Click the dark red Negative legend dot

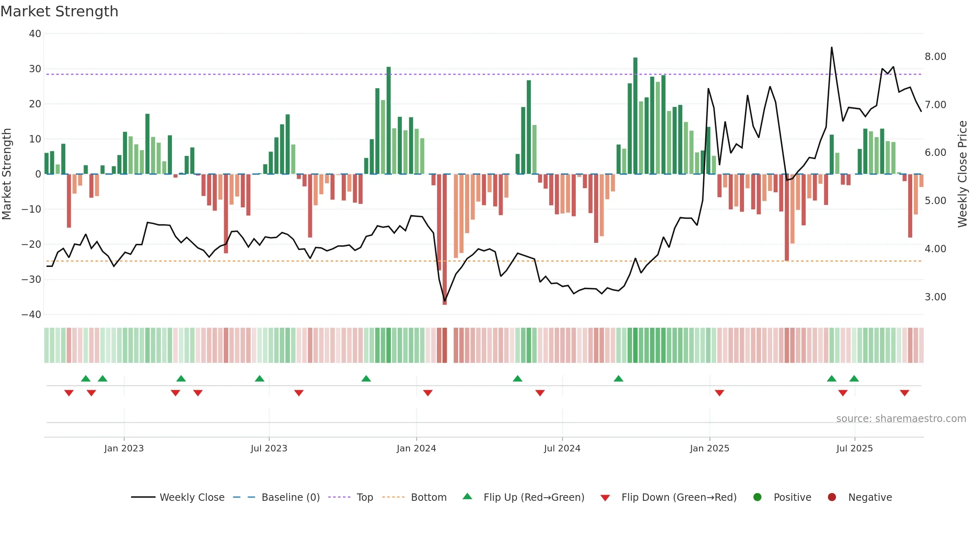click(832, 497)
